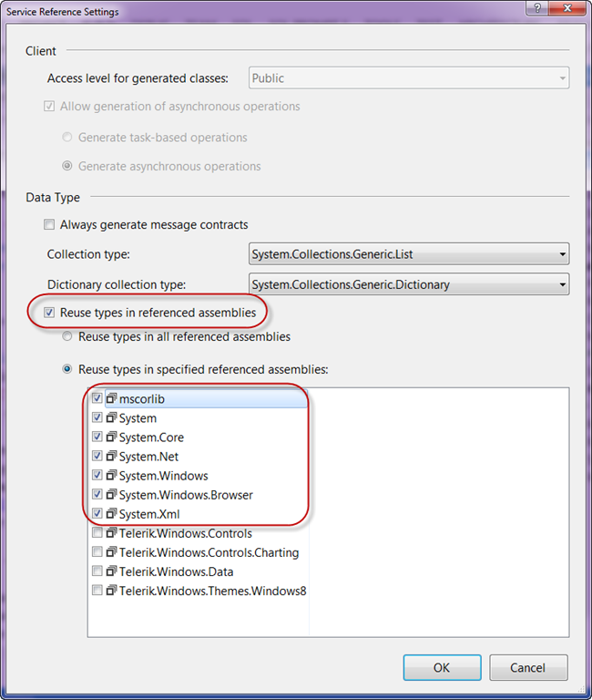This screenshot has height=700, width=592.
Task: Click the assembly icon next to System.Windows.Browser
Action: pyautogui.click(x=112, y=495)
